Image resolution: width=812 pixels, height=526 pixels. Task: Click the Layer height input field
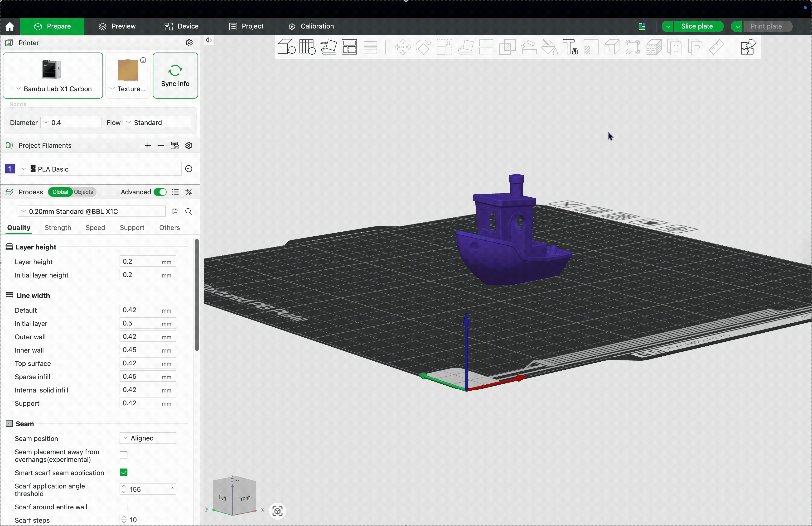[x=140, y=262]
